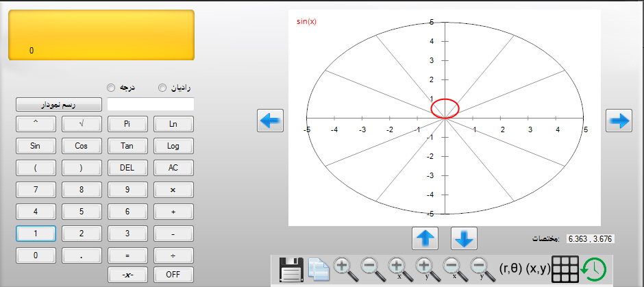Click the Tan function button
The height and width of the screenshot is (287, 644).
point(127,146)
